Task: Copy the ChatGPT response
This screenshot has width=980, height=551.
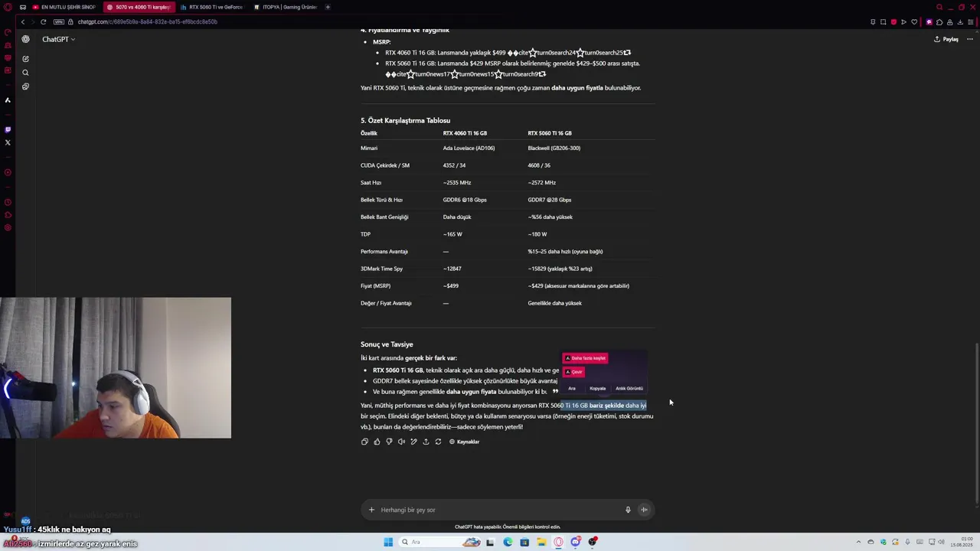Action: (x=364, y=442)
